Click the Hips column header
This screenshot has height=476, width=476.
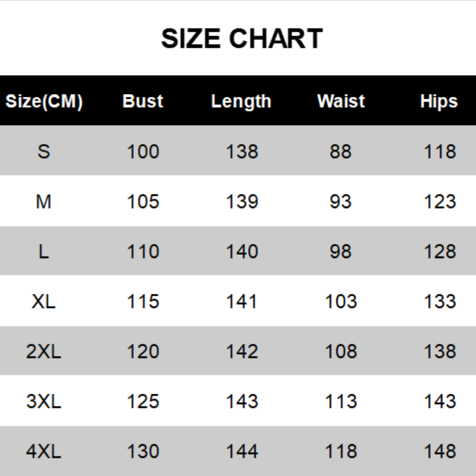439,101
